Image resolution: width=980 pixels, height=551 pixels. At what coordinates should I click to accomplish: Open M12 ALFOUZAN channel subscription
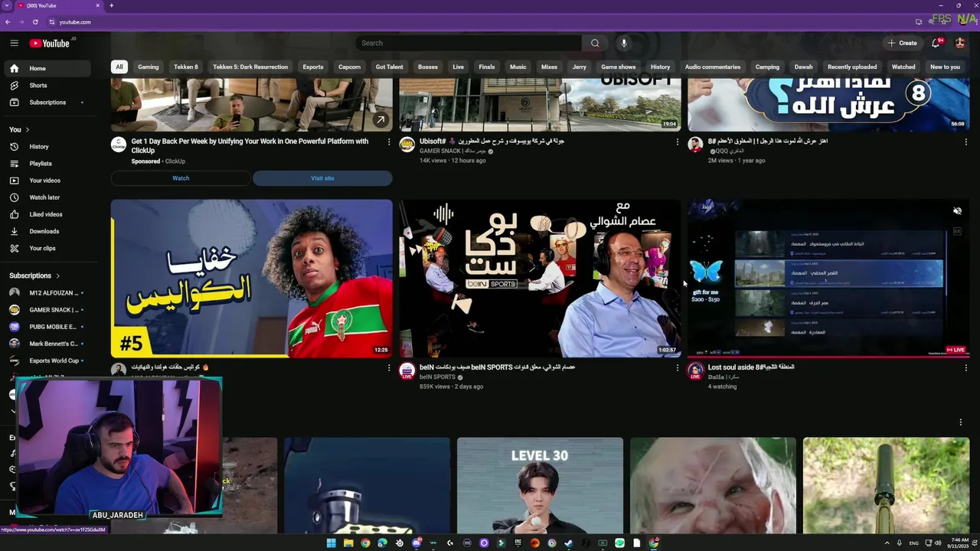[x=46, y=292]
